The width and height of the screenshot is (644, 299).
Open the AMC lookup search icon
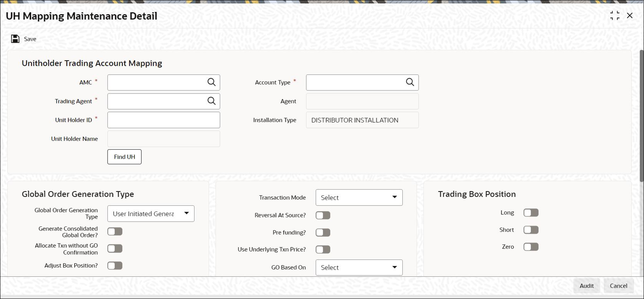click(x=211, y=82)
